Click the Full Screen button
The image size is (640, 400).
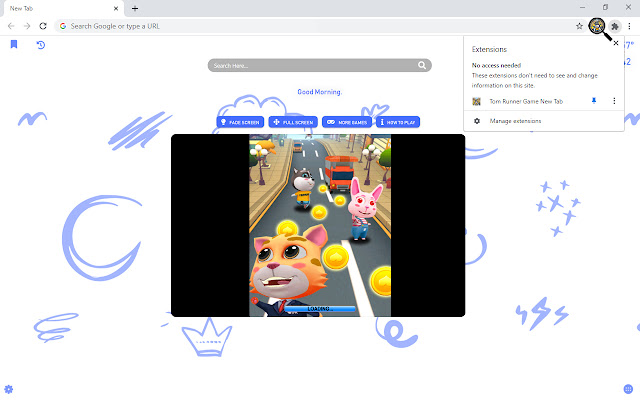(x=293, y=122)
